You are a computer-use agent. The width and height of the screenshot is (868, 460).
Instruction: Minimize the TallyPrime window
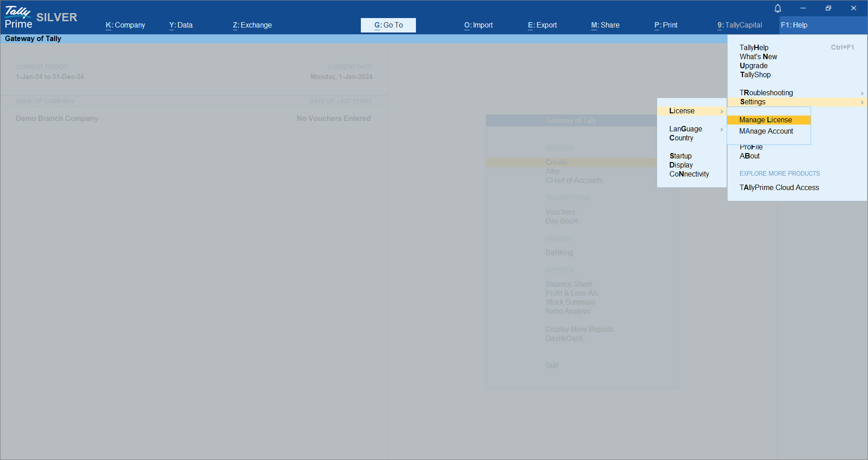point(803,8)
